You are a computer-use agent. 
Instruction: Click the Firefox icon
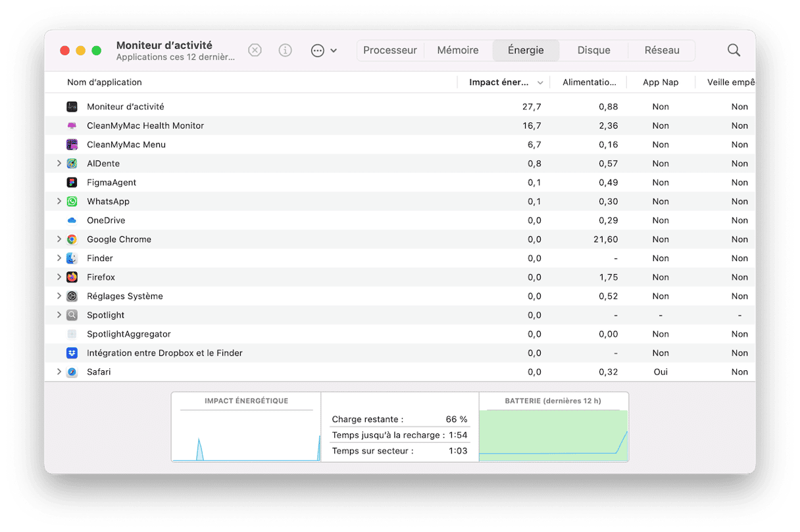[72, 278]
